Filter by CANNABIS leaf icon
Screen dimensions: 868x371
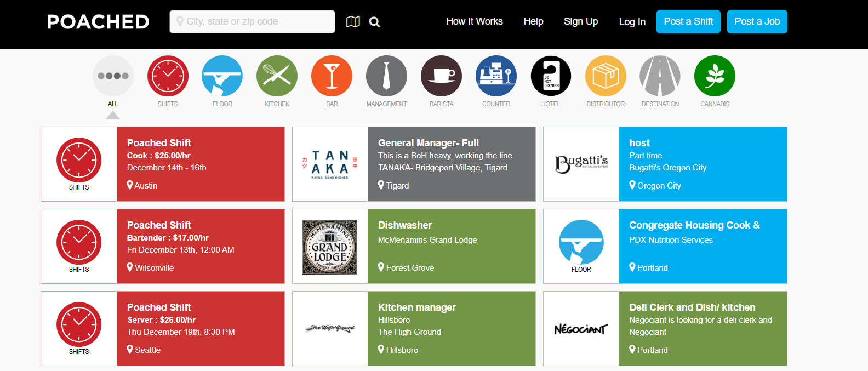tap(715, 76)
